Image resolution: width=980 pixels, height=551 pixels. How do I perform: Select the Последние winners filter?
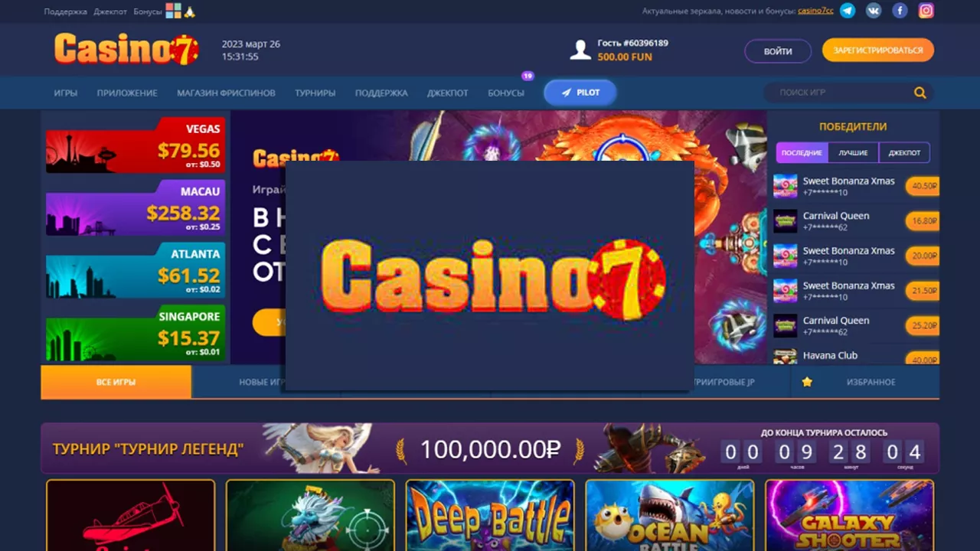tap(802, 152)
